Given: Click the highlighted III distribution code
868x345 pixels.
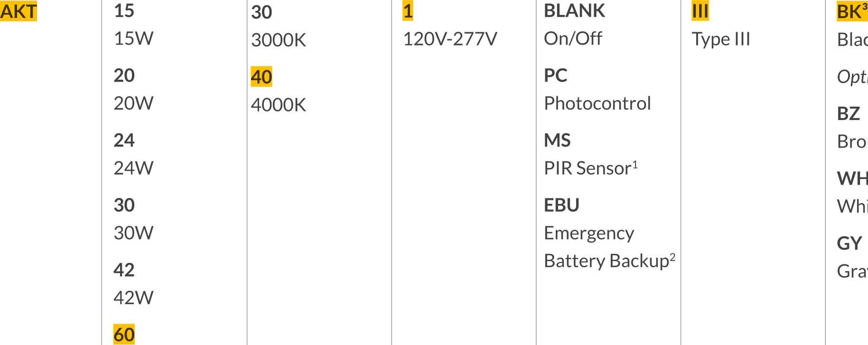Looking at the screenshot, I should tap(700, 10).
